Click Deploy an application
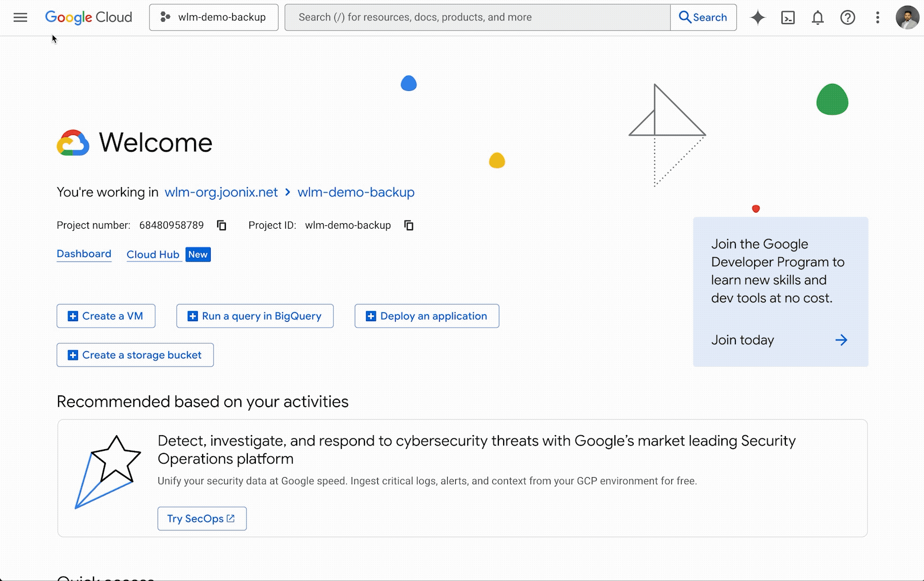 click(426, 316)
